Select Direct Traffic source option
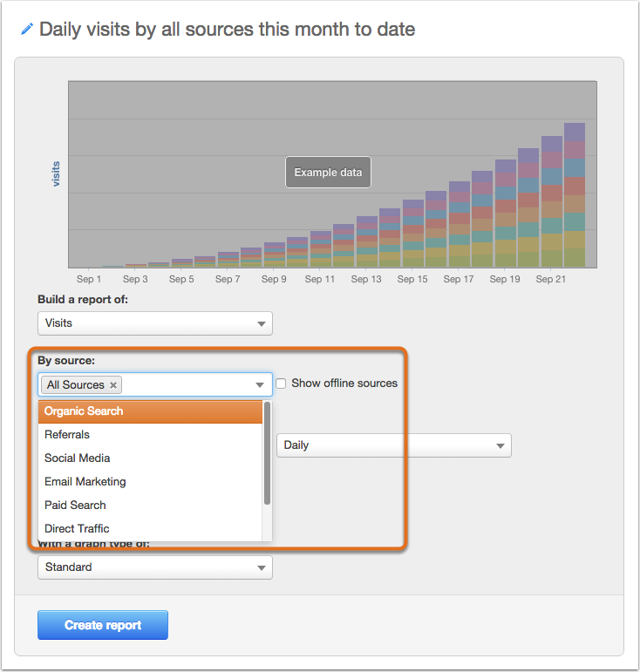 [150, 529]
